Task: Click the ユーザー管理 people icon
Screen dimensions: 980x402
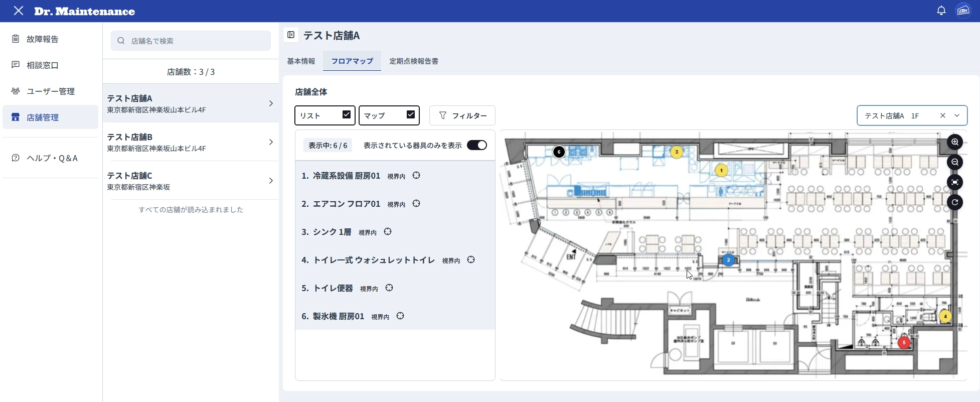Action: coord(16,91)
